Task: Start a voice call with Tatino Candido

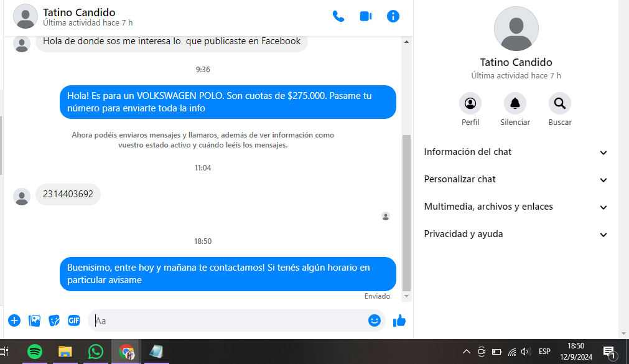Action: tap(338, 17)
